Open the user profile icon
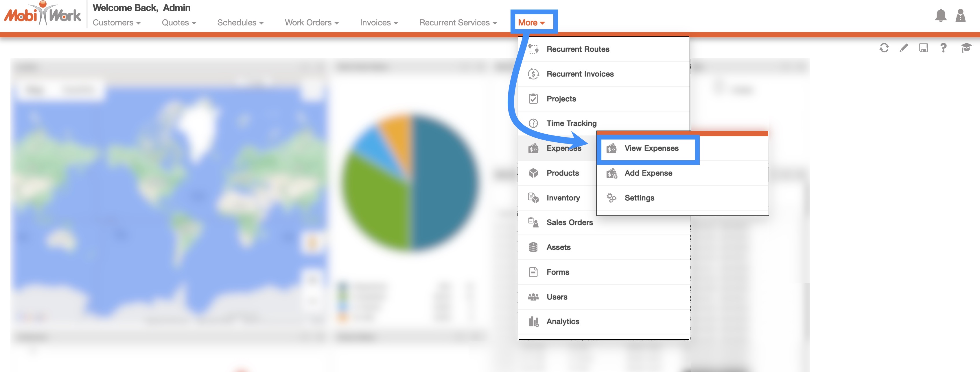980x372 pixels. tap(960, 16)
